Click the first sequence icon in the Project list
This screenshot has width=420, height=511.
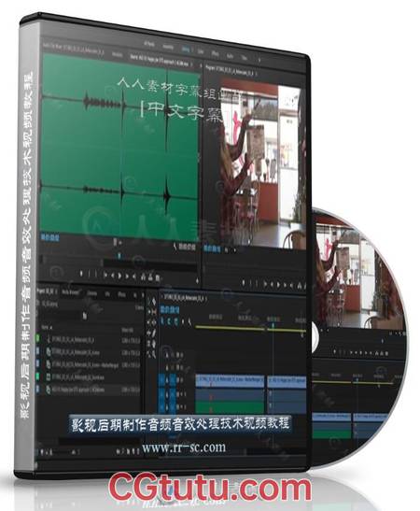(x=49, y=340)
